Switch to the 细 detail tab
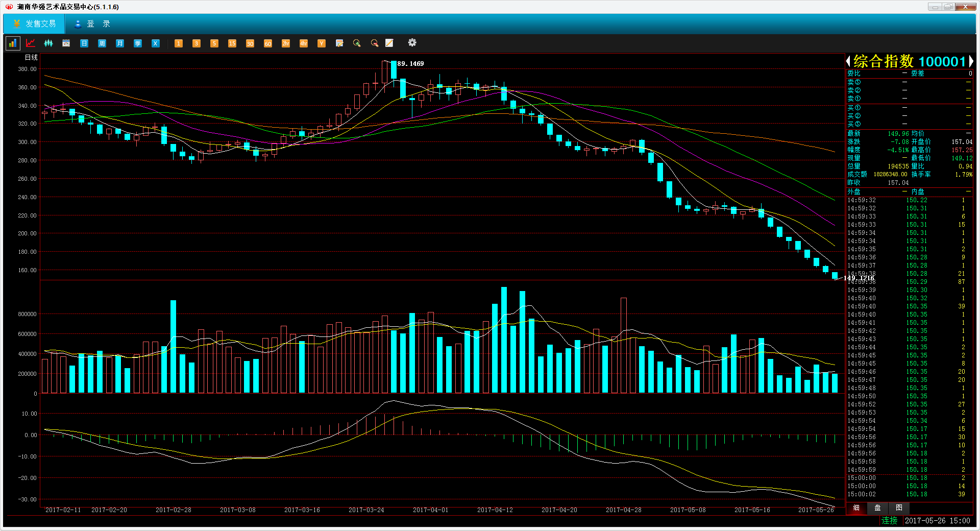Image resolution: width=980 pixels, height=531 pixels. tap(856, 508)
